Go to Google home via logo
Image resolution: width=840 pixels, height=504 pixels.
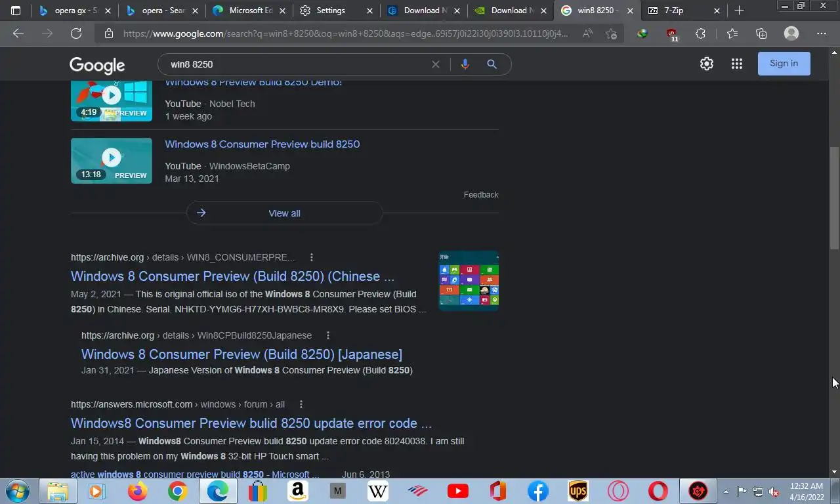[x=97, y=65]
